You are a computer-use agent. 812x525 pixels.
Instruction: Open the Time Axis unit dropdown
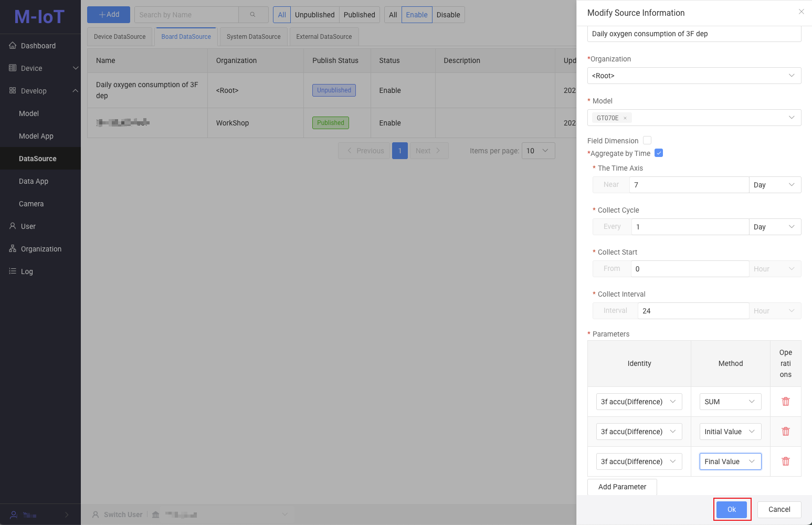click(x=774, y=185)
